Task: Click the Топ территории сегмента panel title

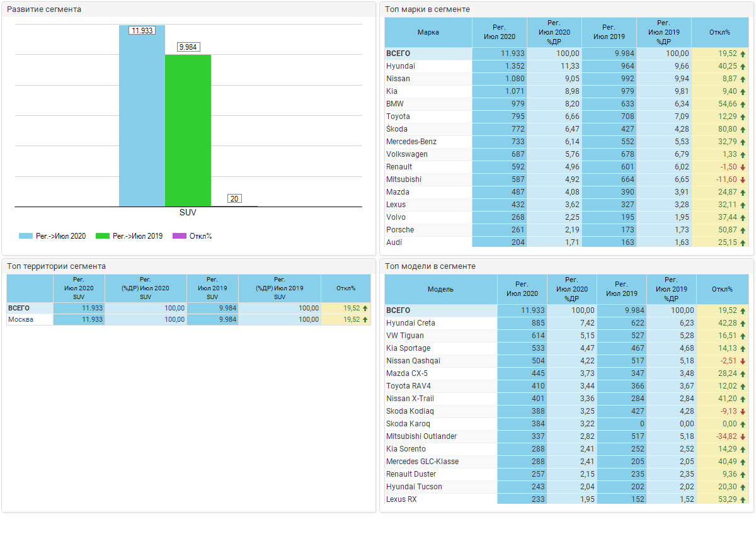Action: 57,266
